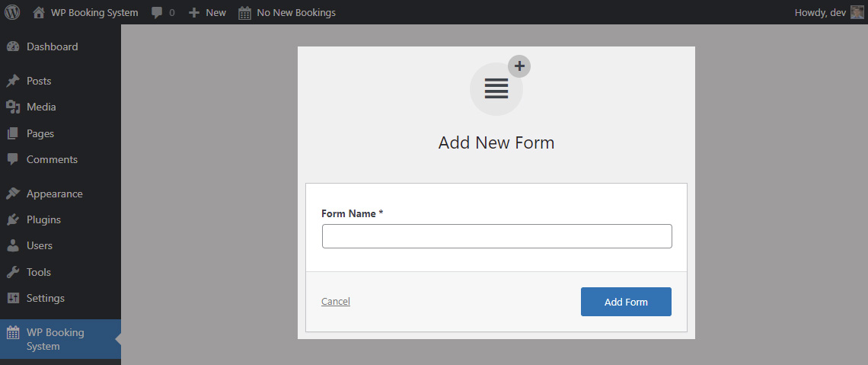Click the comments bubble icon in admin bar

tap(157, 12)
